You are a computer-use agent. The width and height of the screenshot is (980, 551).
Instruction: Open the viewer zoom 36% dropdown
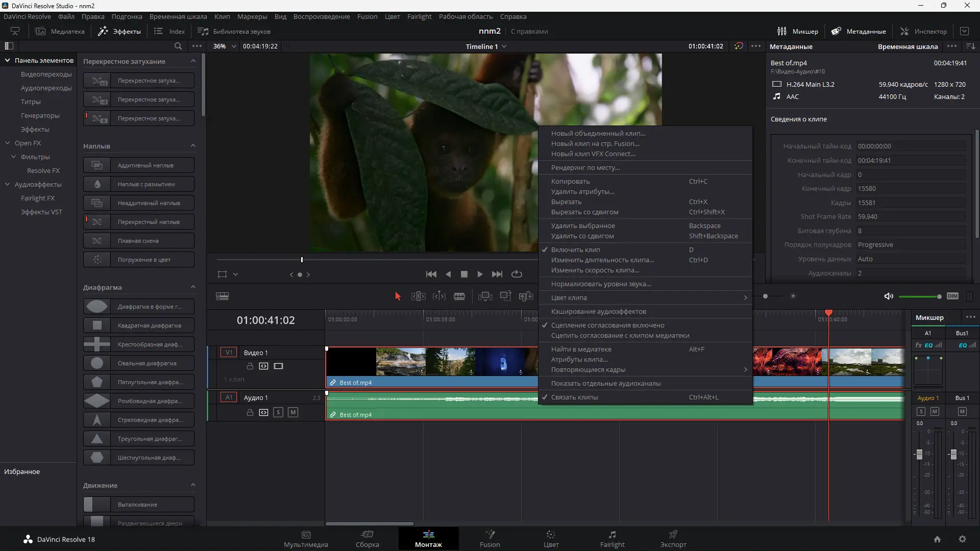pos(225,46)
